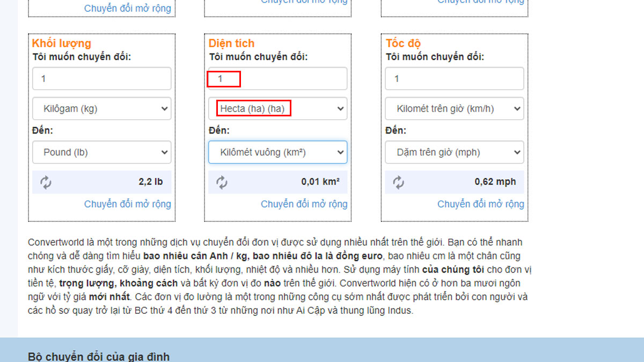644x362 pixels.
Task: Open the Kilomét trên giờ (km/h) dropdown
Action: point(454,108)
